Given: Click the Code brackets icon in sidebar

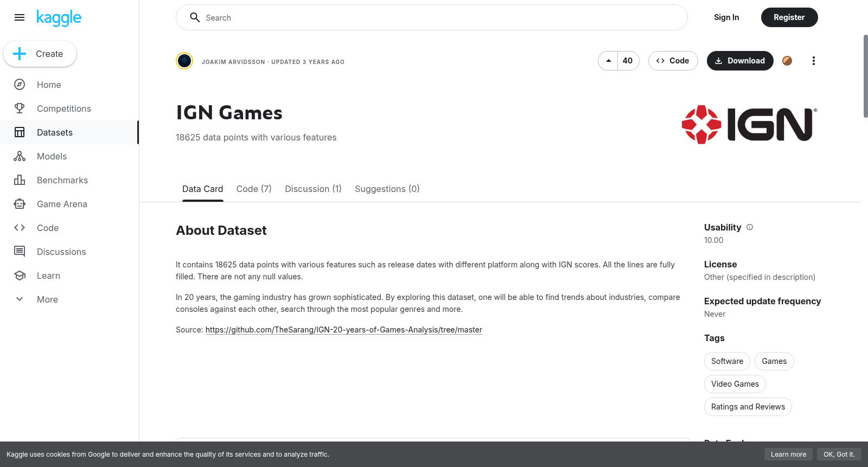Looking at the screenshot, I should (x=20, y=228).
